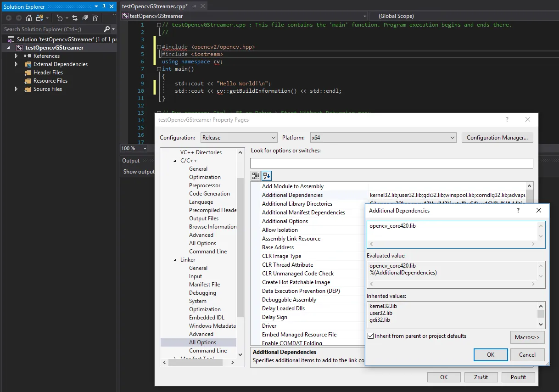
Task: Expand the External Dependencies node
Action: (x=17, y=64)
